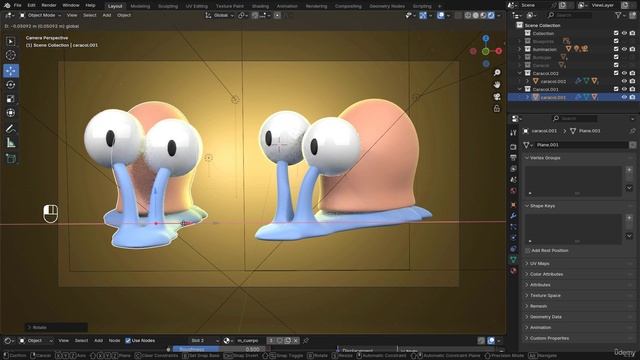This screenshot has width=640, height=360.
Task: Toggle Iluminacion collection exclude checkbox
Action: pos(616,49)
